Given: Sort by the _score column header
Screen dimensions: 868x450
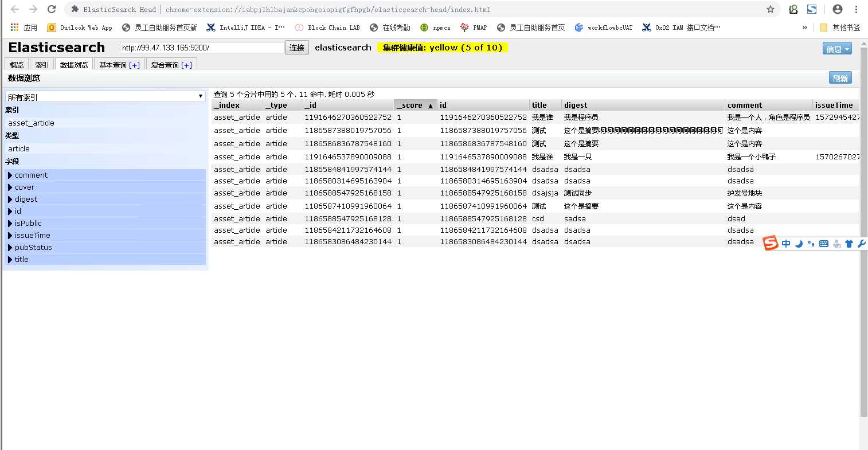Looking at the screenshot, I should click(x=416, y=105).
